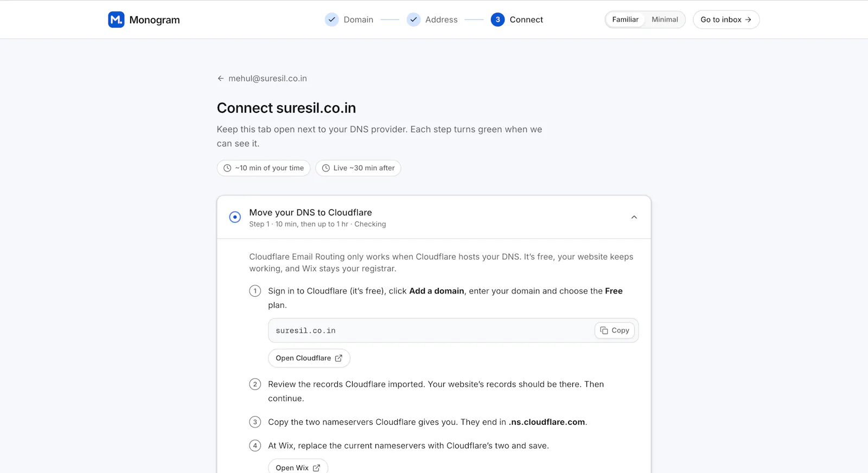Click the 'Step 1 · 10 min' status line
This screenshot has height=473, width=868.
point(317,224)
